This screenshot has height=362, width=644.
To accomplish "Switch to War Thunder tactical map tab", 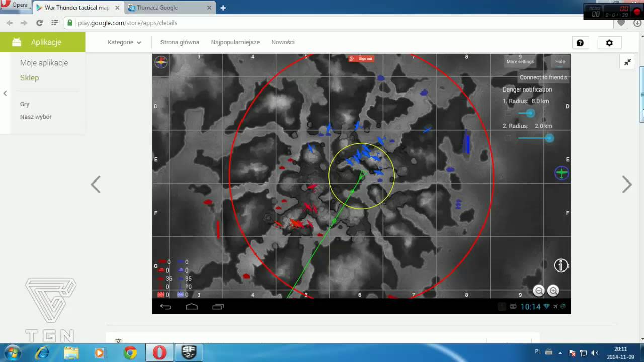I will (77, 8).
